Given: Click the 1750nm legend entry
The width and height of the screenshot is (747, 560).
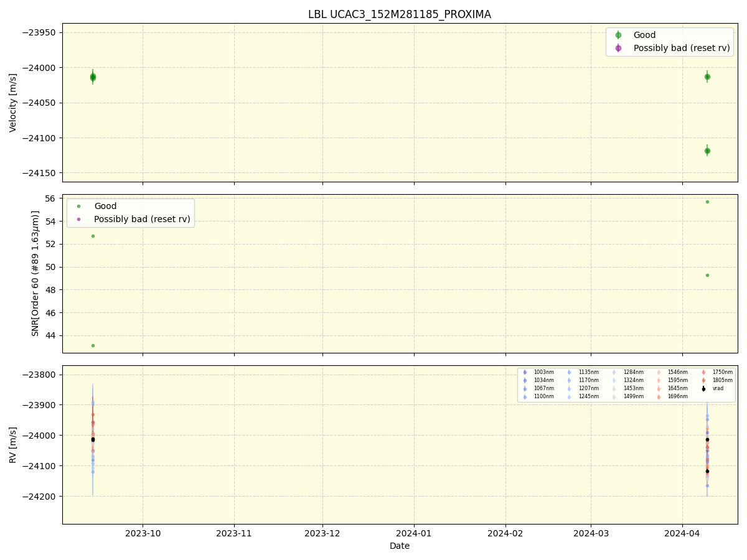Looking at the screenshot, I should click(718, 372).
